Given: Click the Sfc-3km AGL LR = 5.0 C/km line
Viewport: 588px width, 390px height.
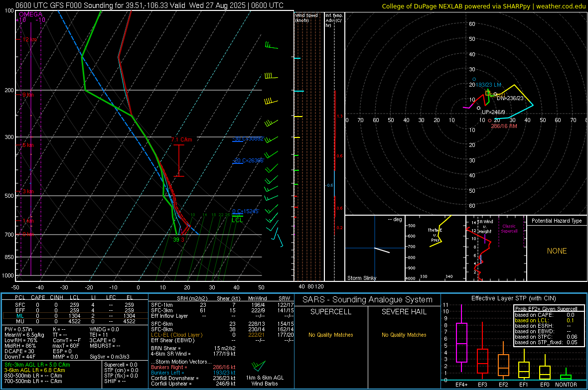Looking at the screenshot, I should [37, 365].
